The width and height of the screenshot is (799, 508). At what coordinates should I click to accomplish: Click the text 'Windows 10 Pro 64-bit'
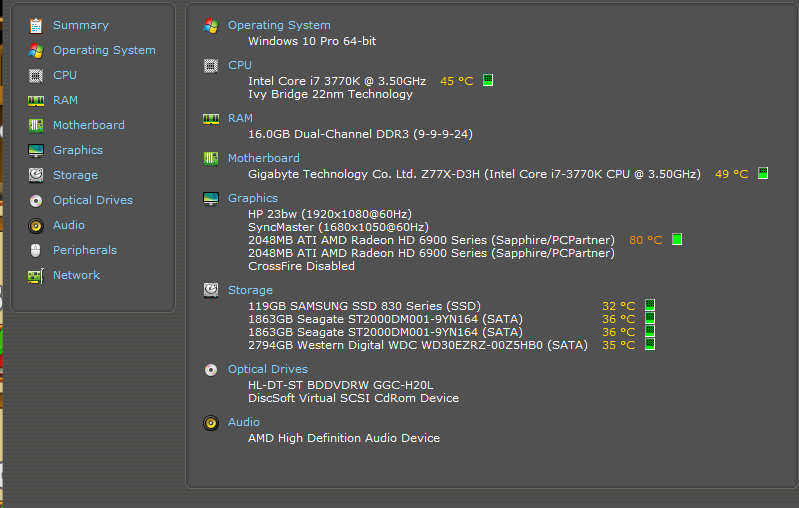click(x=312, y=41)
